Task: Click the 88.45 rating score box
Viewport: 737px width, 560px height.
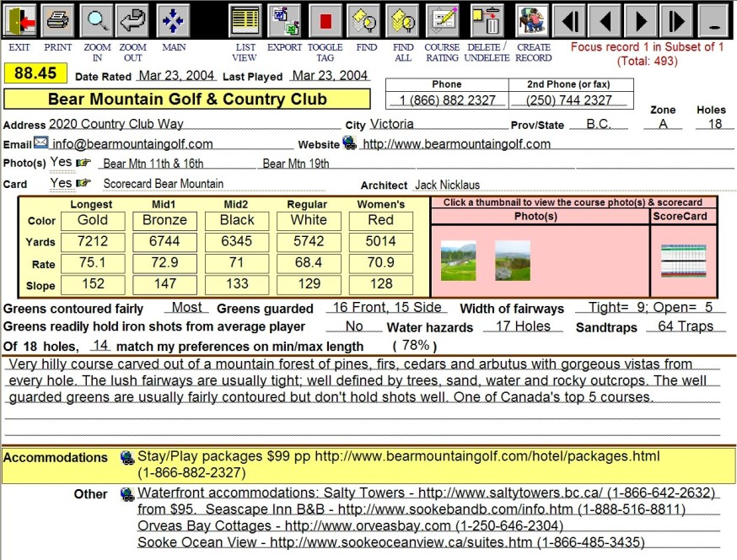Action: click(35, 73)
